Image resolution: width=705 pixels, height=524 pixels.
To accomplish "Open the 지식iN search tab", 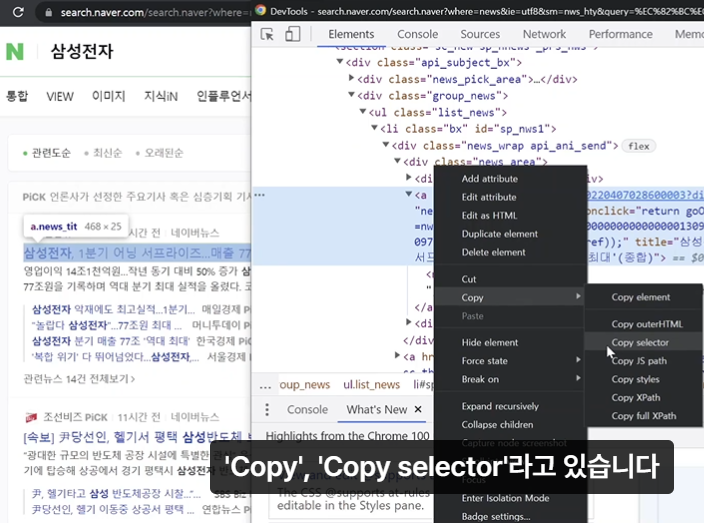I will pyautogui.click(x=161, y=96).
